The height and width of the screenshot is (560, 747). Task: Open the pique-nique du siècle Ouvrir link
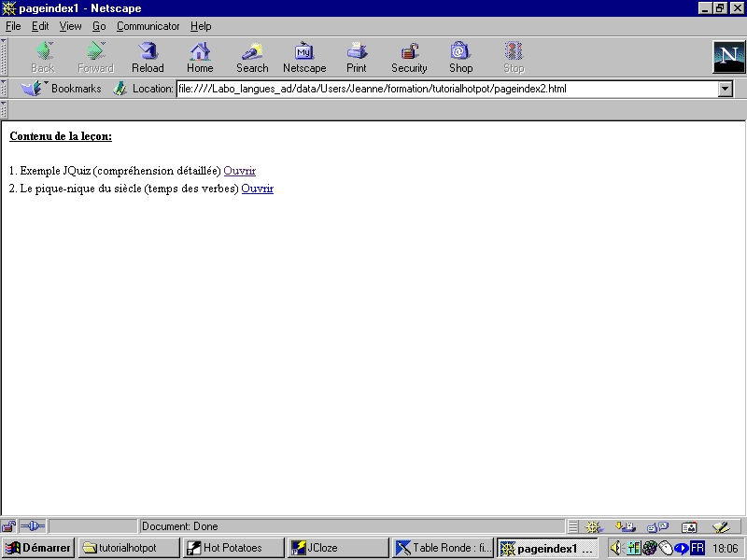click(x=258, y=189)
